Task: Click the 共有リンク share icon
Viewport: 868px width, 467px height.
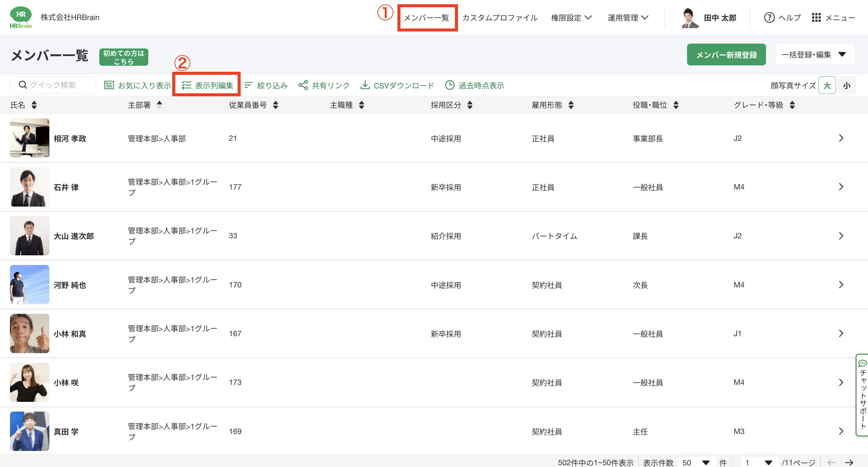Action: (303, 85)
